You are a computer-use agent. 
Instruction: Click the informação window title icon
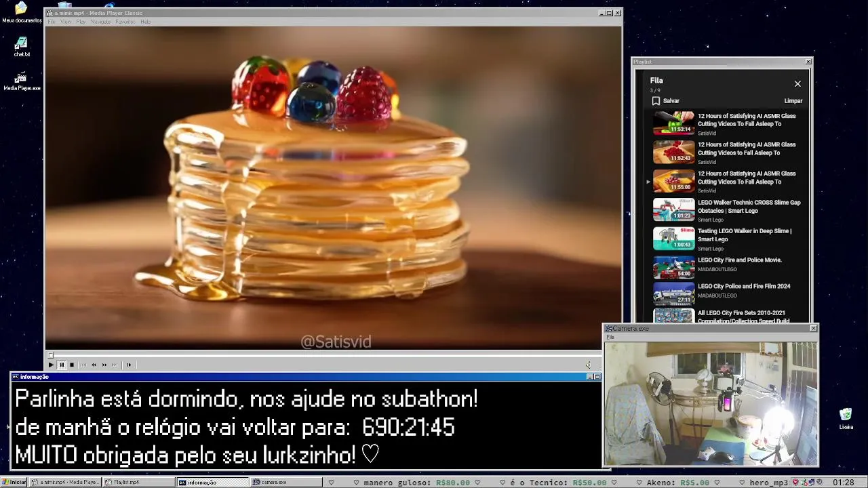pyautogui.click(x=16, y=377)
